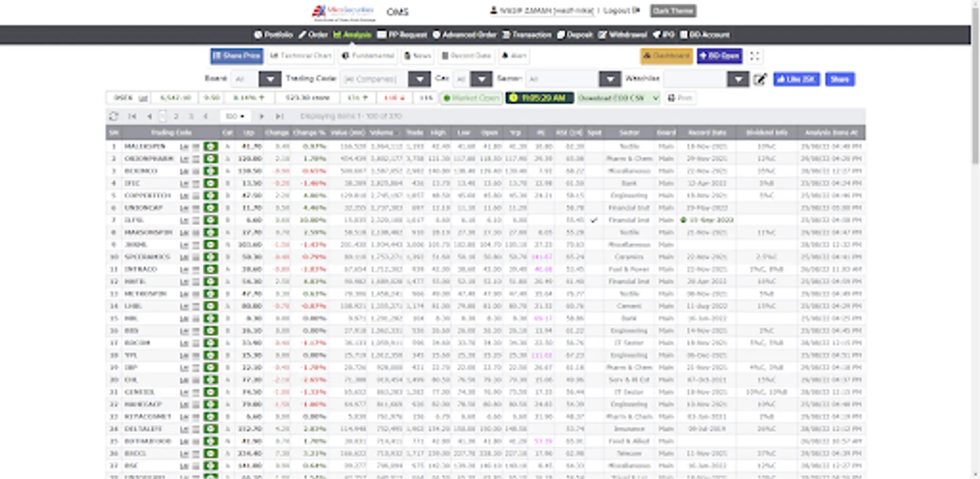Go to the next page of results
The width and height of the screenshot is (980, 479).
262,116
